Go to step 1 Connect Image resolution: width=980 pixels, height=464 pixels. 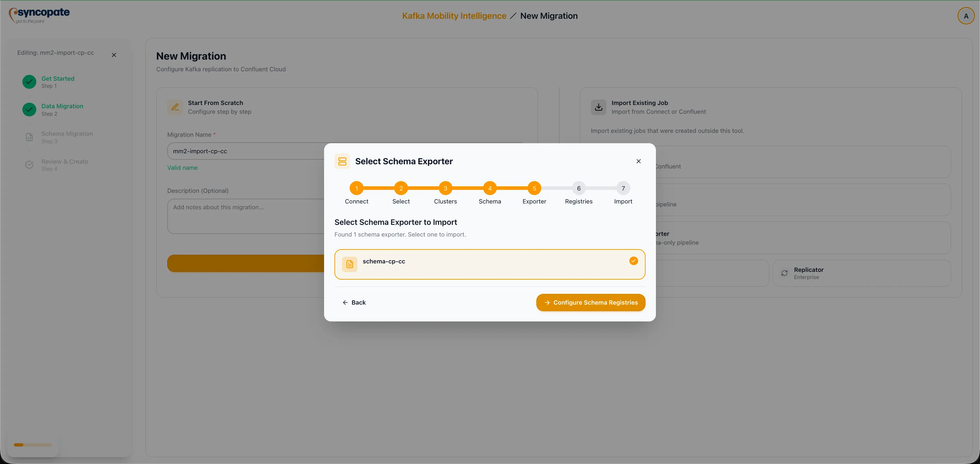[356, 188]
